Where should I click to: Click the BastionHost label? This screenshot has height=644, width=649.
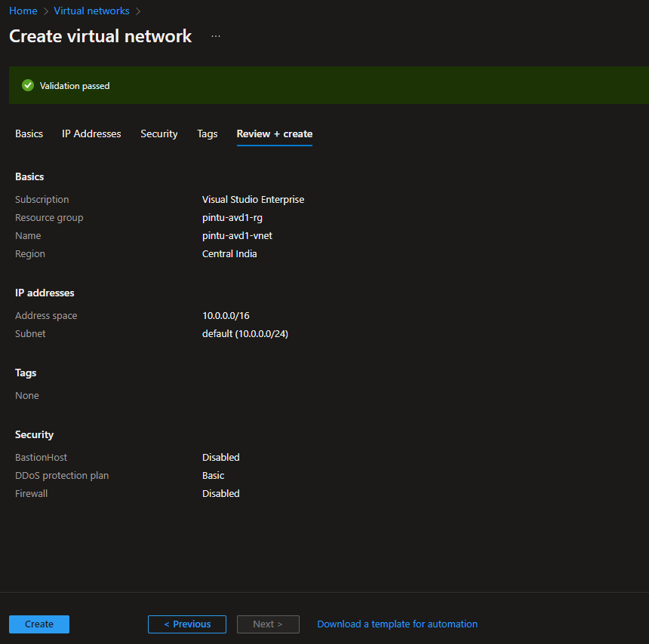pos(41,457)
